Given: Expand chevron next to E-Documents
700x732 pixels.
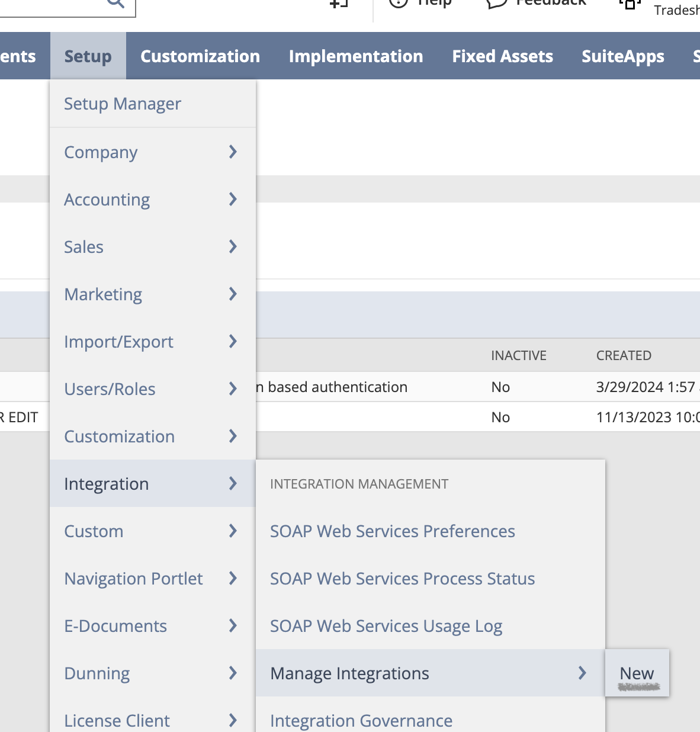Looking at the screenshot, I should tap(233, 626).
